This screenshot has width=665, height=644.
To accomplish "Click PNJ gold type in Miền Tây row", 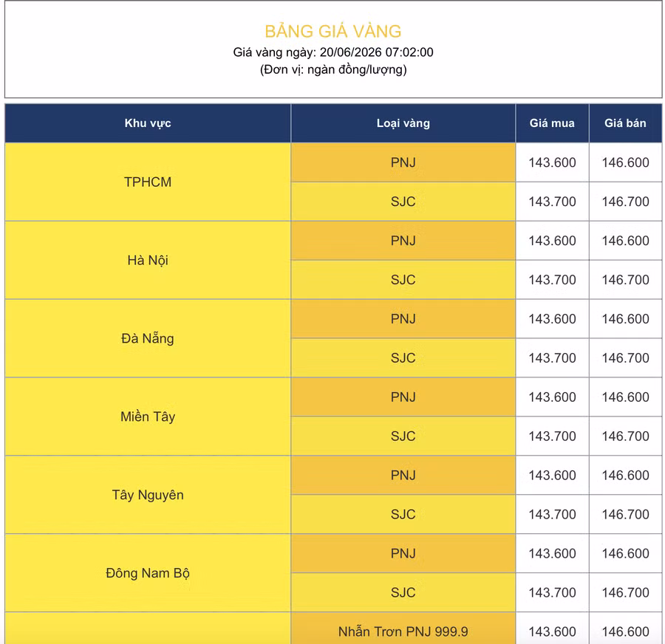I will click(x=403, y=397).
